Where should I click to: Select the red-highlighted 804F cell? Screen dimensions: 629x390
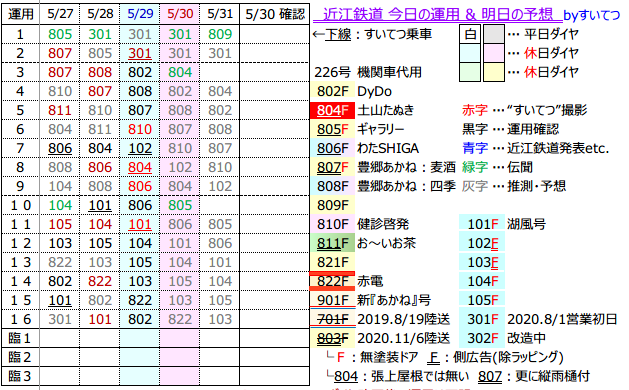pyautogui.click(x=333, y=110)
